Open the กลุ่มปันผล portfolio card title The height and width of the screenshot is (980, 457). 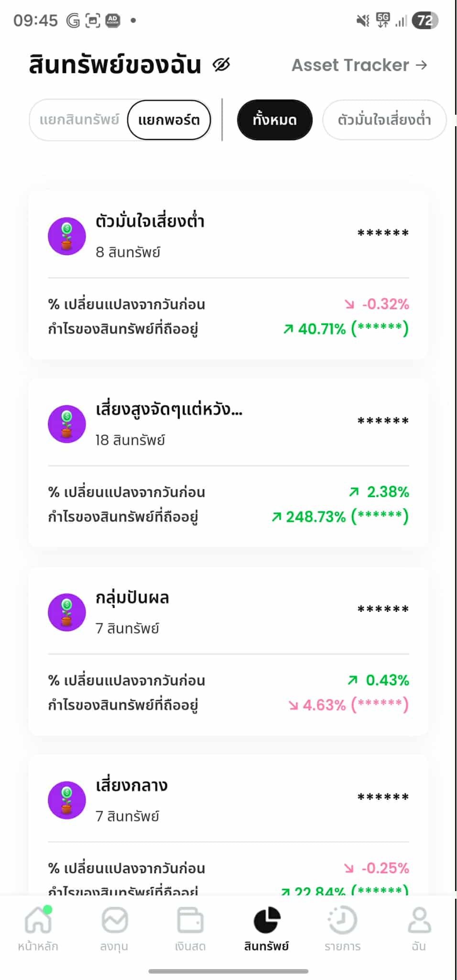tap(132, 598)
